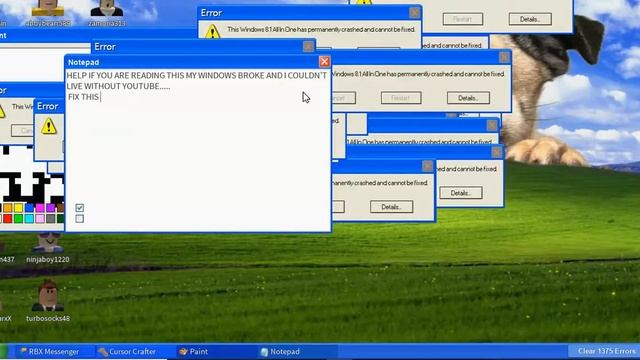Close the top-center Error dialog
Image resolution: width=640 pixels, height=360 pixels.
click(x=414, y=13)
